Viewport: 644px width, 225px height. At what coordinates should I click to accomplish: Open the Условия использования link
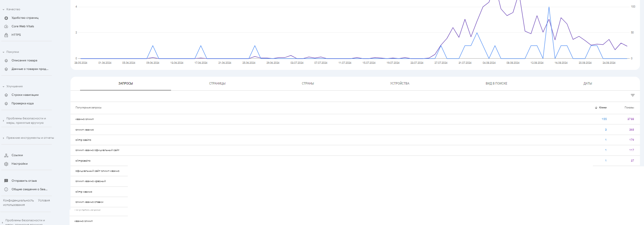[x=27, y=203]
